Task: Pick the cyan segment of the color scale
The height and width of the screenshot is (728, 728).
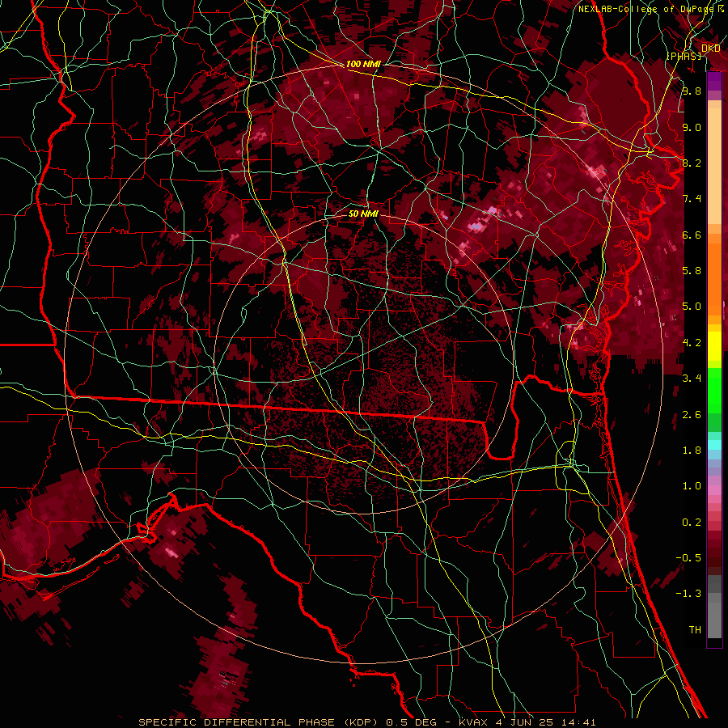Action: coord(714,445)
